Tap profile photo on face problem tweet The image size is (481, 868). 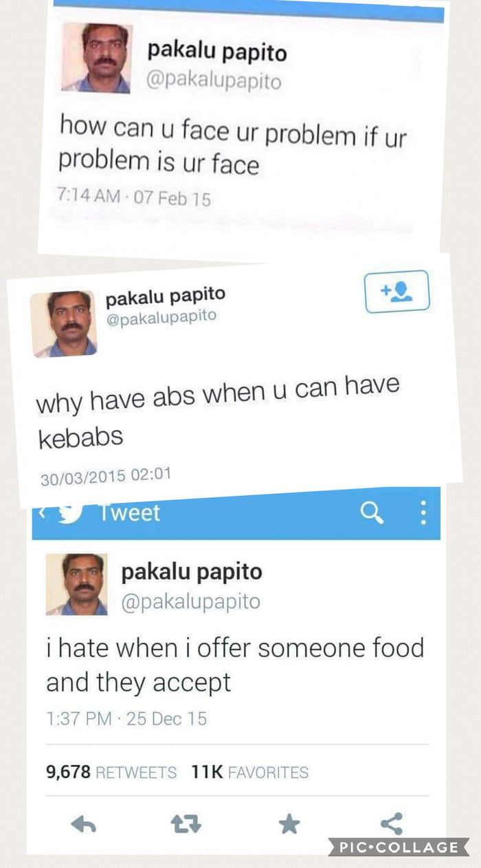96,58
